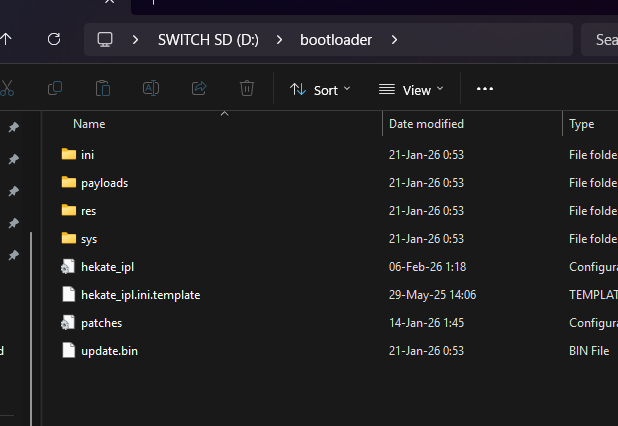Click the Up directory arrow
Image resolution: width=618 pixels, height=426 pixels.
click(6, 39)
